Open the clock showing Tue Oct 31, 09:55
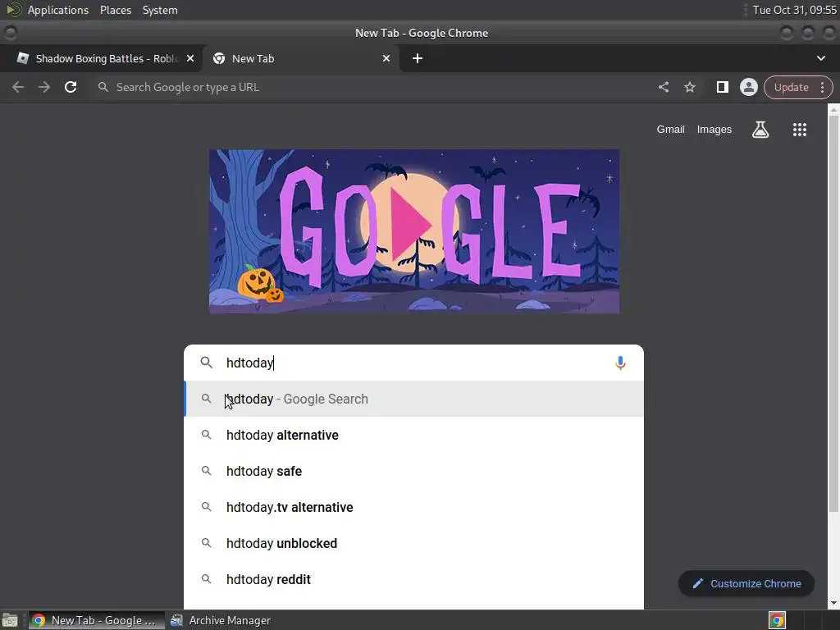The height and width of the screenshot is (630, 840). pyautogui.click(x=794, y=10)
